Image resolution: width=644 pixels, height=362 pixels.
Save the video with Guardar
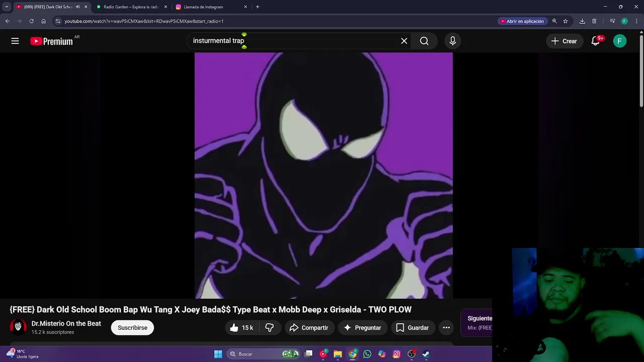pyautogui.click(x=413, y=328)
